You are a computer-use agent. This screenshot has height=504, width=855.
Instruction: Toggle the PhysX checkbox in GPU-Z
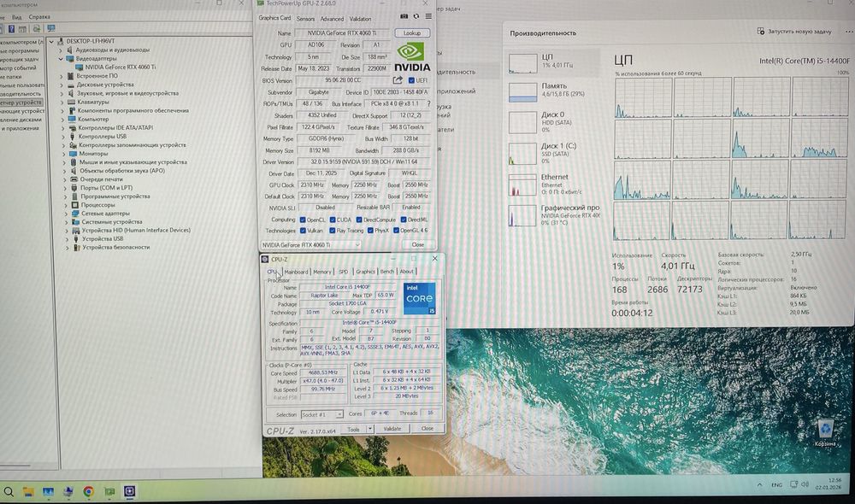[x=370, y=231]
